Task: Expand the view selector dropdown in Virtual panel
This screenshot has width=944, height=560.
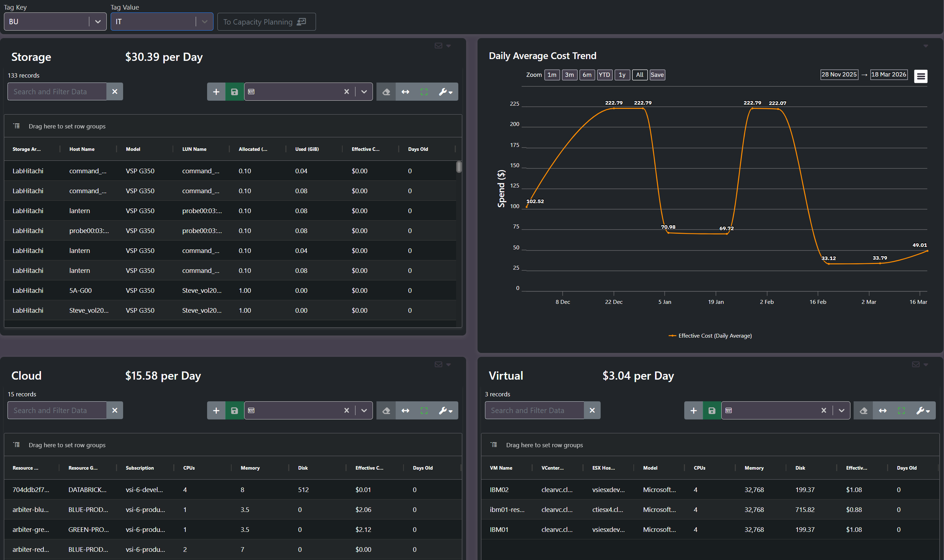Action: tap(842, 411)
